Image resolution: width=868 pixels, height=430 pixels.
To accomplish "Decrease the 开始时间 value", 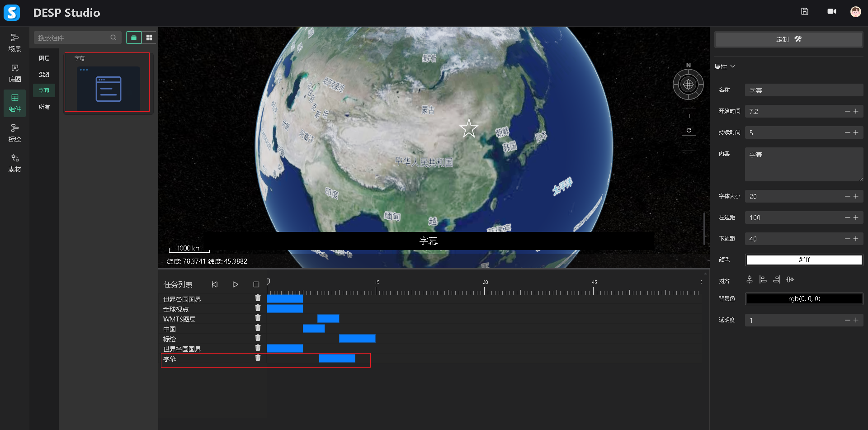I will pyautogui.click(x=847, y=111).
